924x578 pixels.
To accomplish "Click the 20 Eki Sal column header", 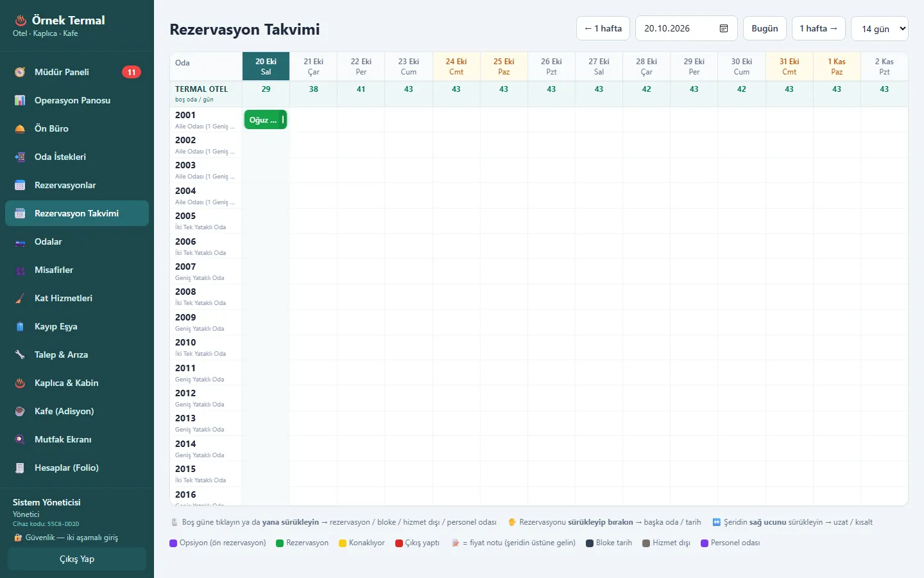I will [x=266, y=67].
